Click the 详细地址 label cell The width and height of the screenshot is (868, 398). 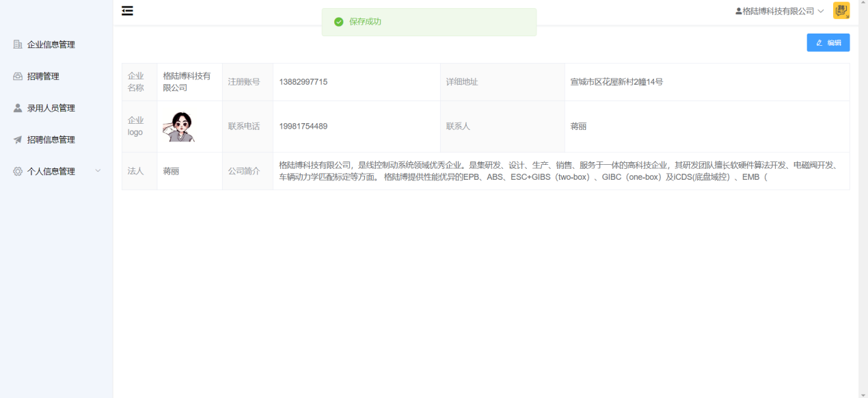[x=502, y=82]
